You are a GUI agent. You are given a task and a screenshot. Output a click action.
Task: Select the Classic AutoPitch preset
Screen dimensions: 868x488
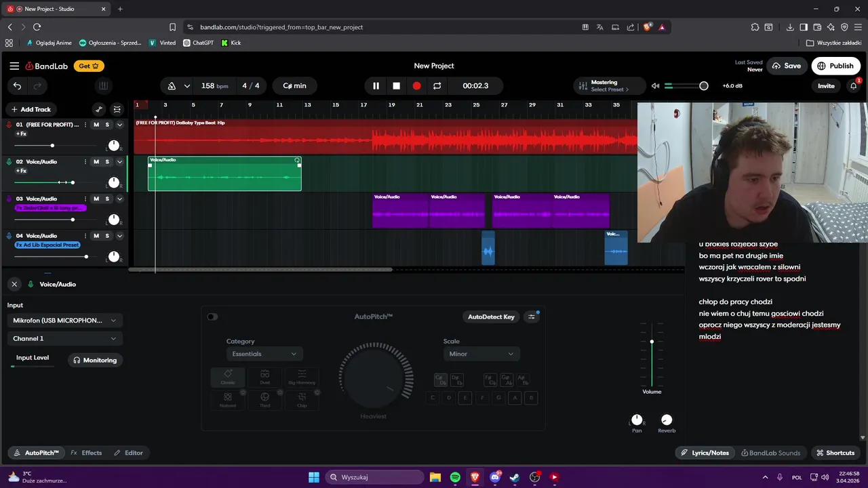point(228,377)
